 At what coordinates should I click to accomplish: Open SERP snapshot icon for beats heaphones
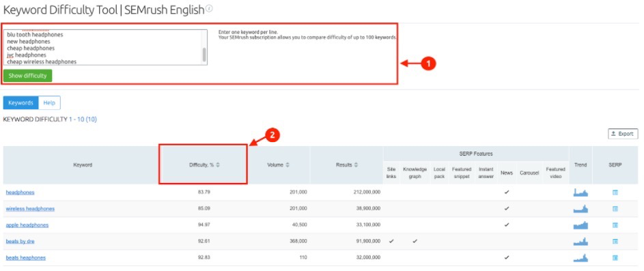pyautogui.click(x=615, y=258)
